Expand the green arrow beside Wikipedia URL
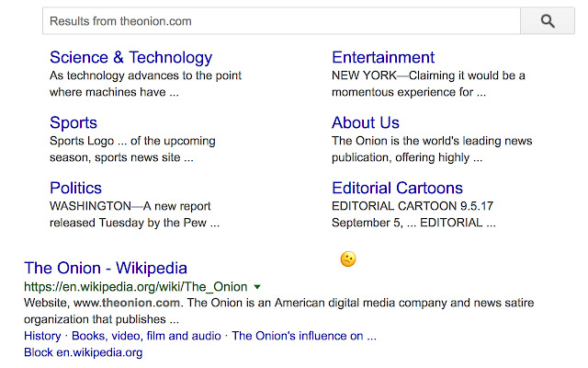Viewport: 588px width, 368px height. click(257, 287)
